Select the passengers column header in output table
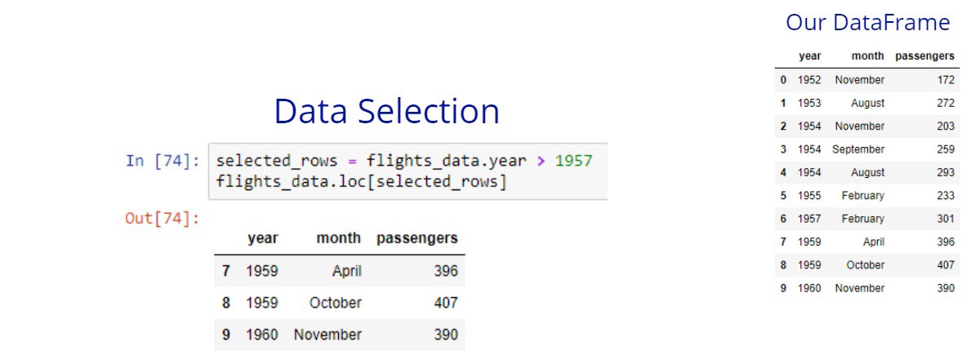The height and width of the screenshot is (355, 980). tap(416, 238)
